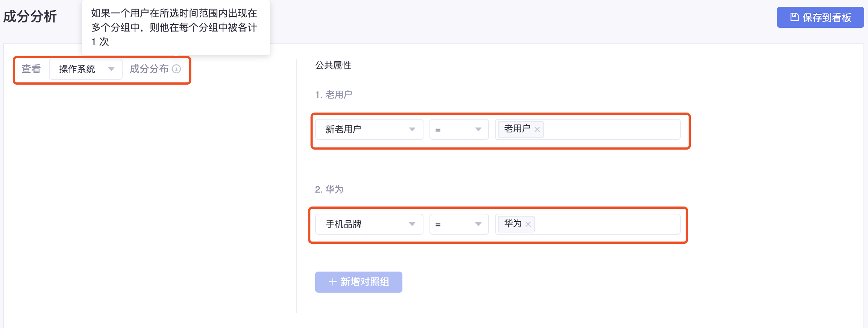Click the 查看 label
868x328 pixels.
click(31, 69)
